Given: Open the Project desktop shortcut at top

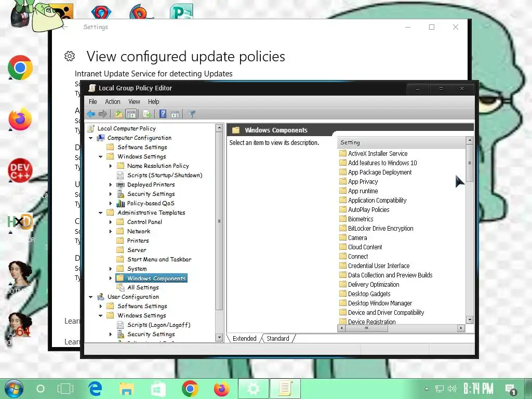Looking at the screenshot, I should pyautogui.click(x=181, y=11).
